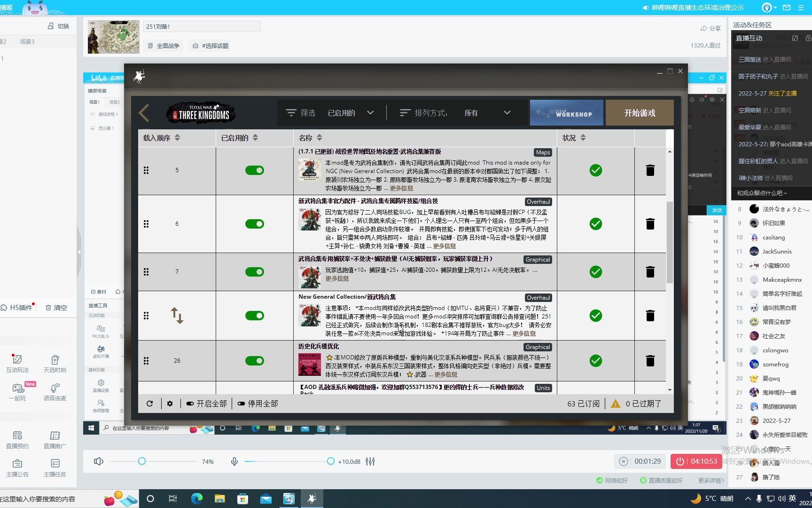Delete the New General Collection mod
812x508 pixels.
point(650,316)
